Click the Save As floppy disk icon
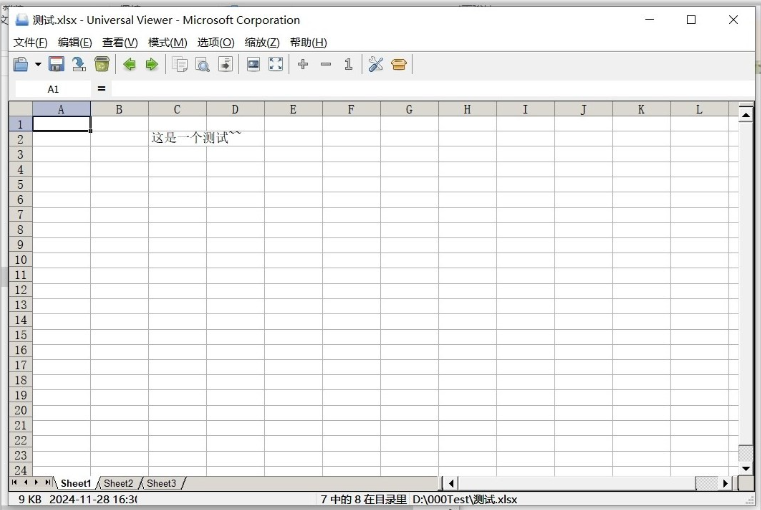 [56, 64]
